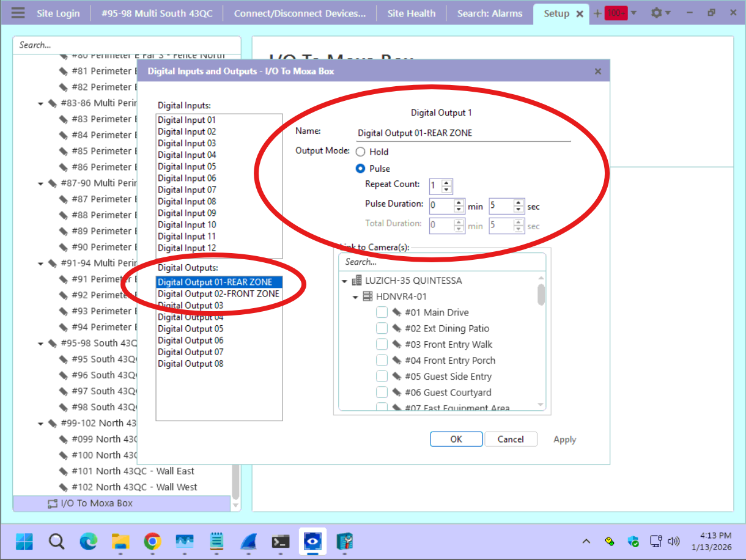
Task: Open dropdown arrow beside the 100+ badge
Action: [633, 13]
